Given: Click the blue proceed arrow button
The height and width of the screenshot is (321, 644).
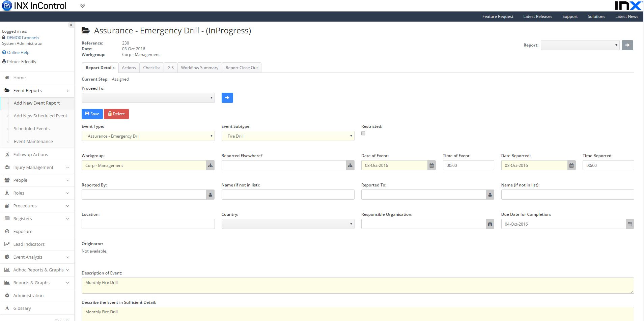Looking at the screenshot, I should [227, 98].
